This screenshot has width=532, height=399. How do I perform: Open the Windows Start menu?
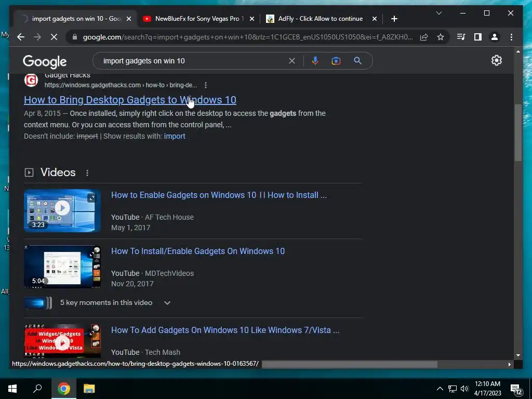coord(12,389)
